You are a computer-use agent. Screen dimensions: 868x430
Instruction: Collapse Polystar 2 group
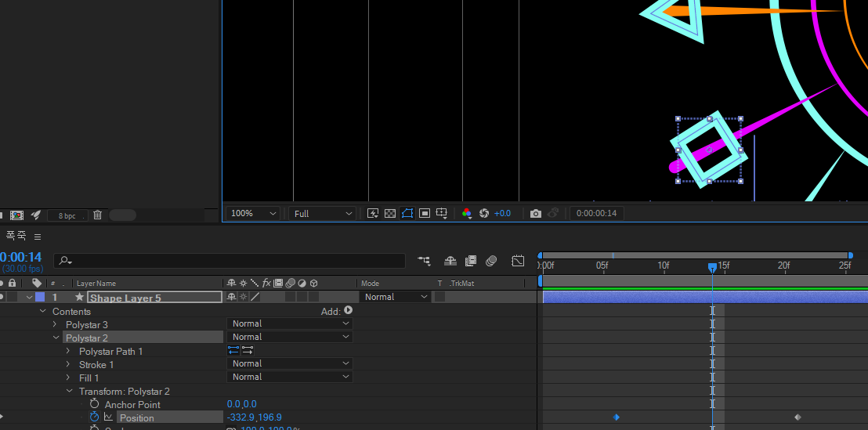[56, 338]
